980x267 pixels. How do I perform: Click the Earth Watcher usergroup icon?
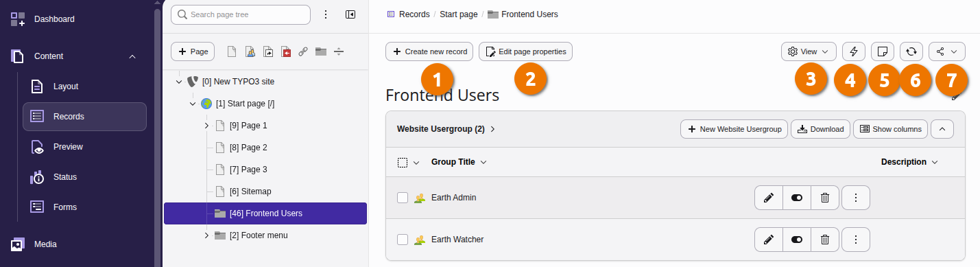point(420,240)
